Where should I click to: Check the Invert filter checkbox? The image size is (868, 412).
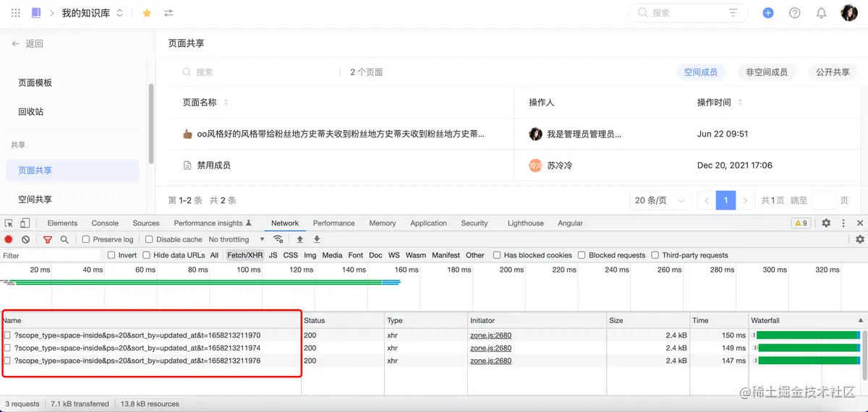(x=111, y=255)
